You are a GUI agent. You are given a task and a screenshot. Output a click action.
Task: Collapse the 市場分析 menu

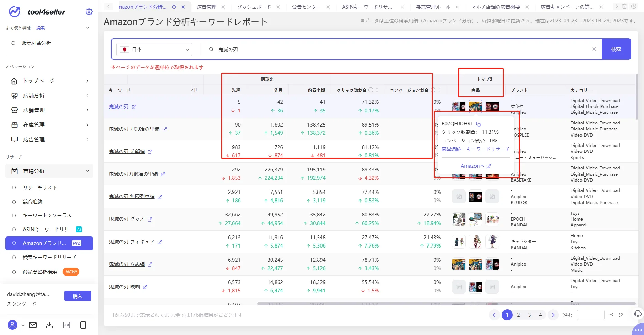tap(49, 171)
